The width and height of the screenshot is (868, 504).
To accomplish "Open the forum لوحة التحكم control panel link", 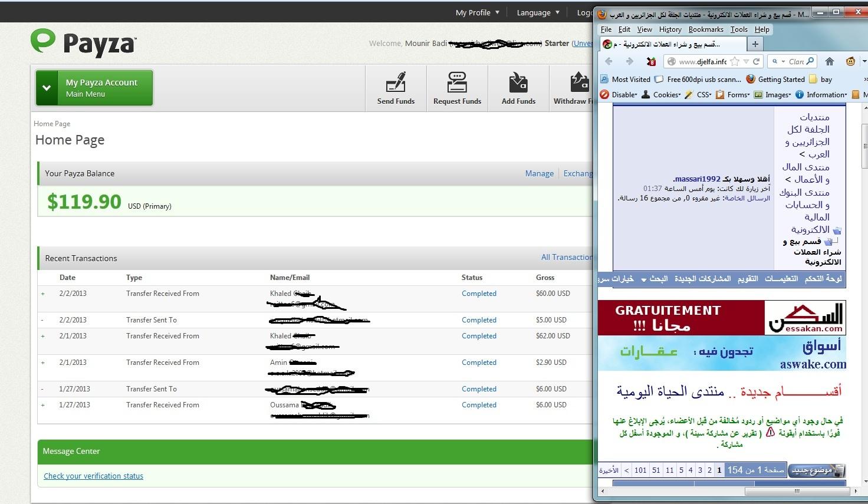I will 823,278.
